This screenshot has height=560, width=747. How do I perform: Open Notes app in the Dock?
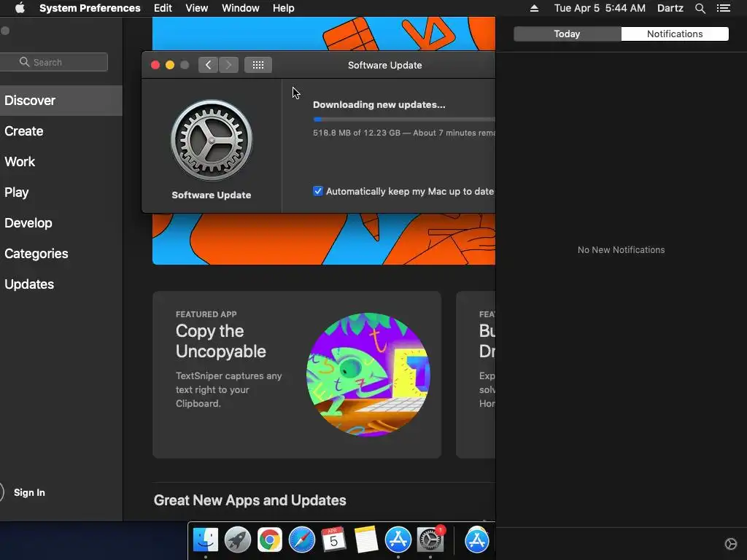click(x=366, y=540)
